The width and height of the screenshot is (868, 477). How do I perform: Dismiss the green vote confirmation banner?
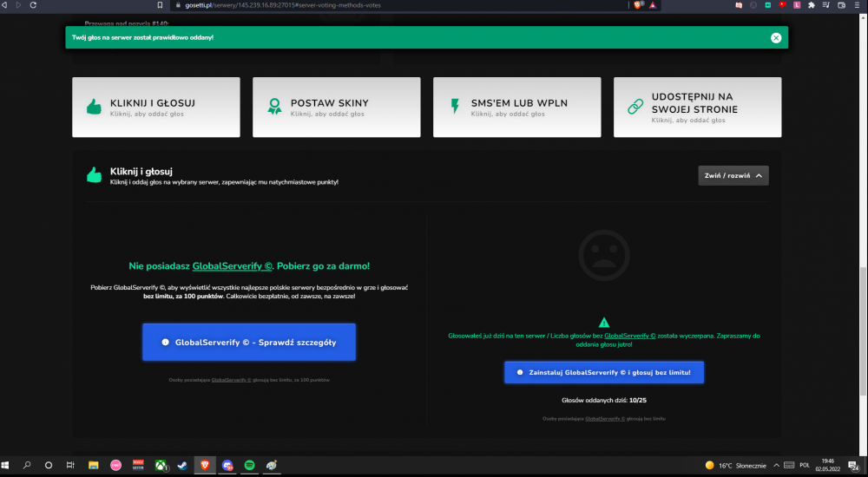[775, 37]
